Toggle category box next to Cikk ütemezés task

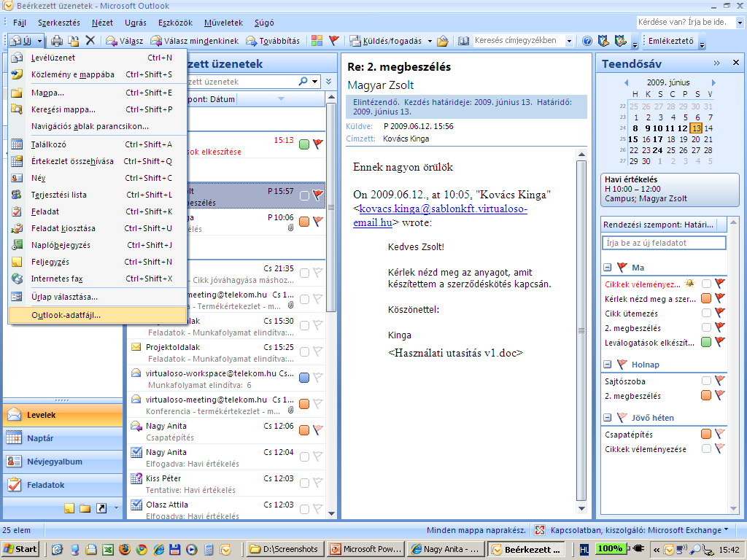(x=706, y=313)
